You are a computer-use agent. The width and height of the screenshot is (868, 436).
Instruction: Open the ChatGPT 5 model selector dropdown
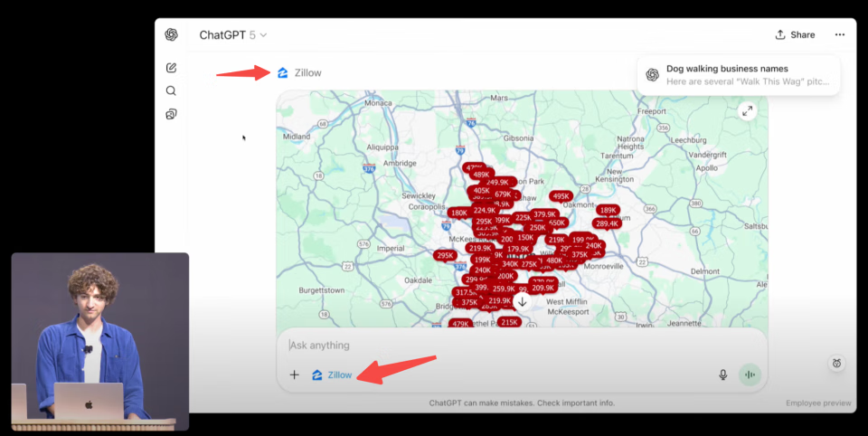(x=233, y=35)
